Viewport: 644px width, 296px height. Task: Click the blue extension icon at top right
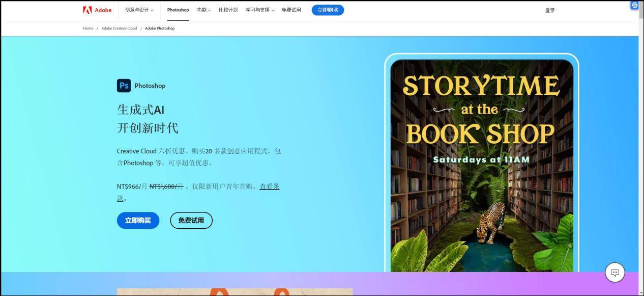click(634, 5)
